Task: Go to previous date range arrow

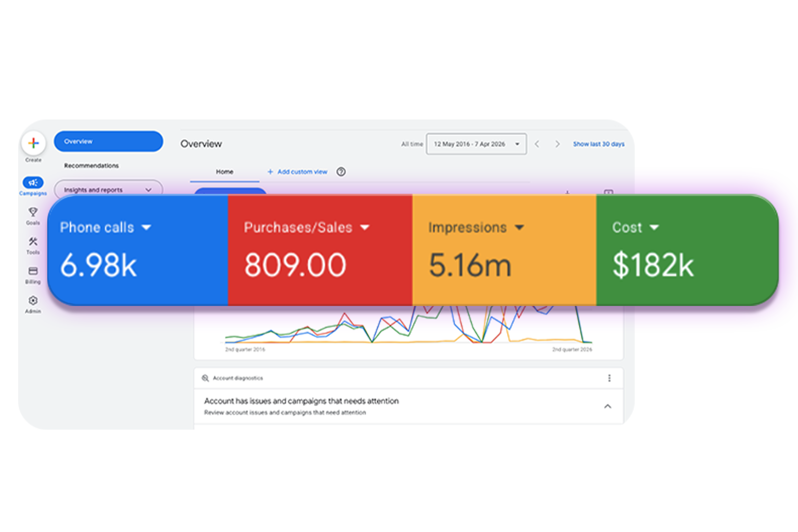Action: tap(537, 144)
